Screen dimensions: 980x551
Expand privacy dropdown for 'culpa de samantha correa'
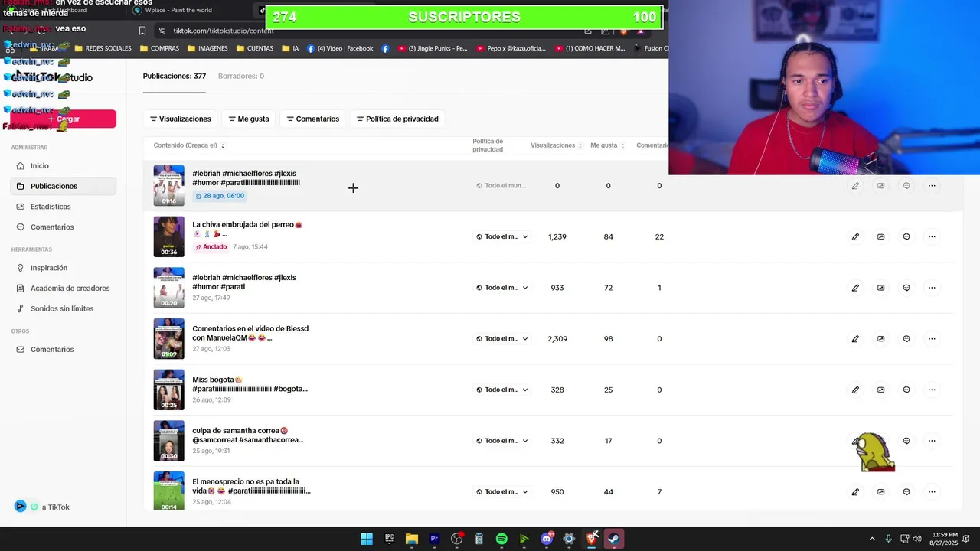[x=502, y=441]
